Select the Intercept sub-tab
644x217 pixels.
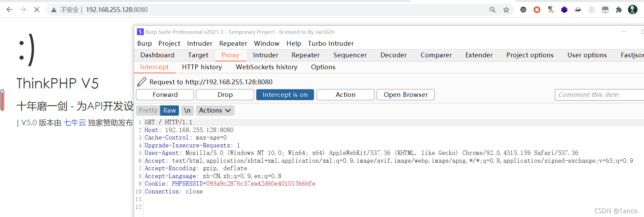[x=154, y=67]
